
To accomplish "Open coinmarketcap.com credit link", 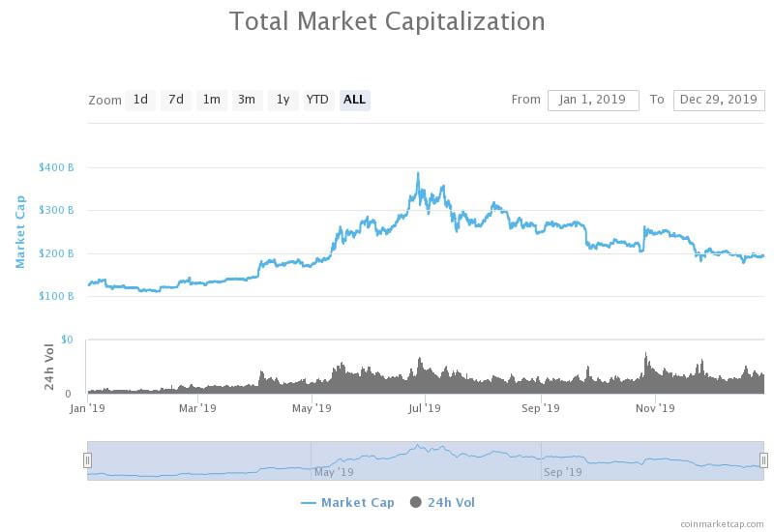I will [x=719, y=522].
